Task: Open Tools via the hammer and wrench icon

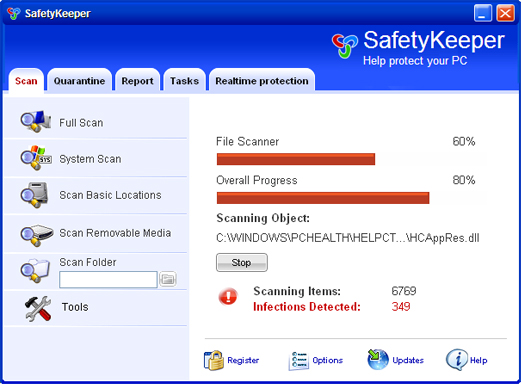Action: (x=38, y=309)
